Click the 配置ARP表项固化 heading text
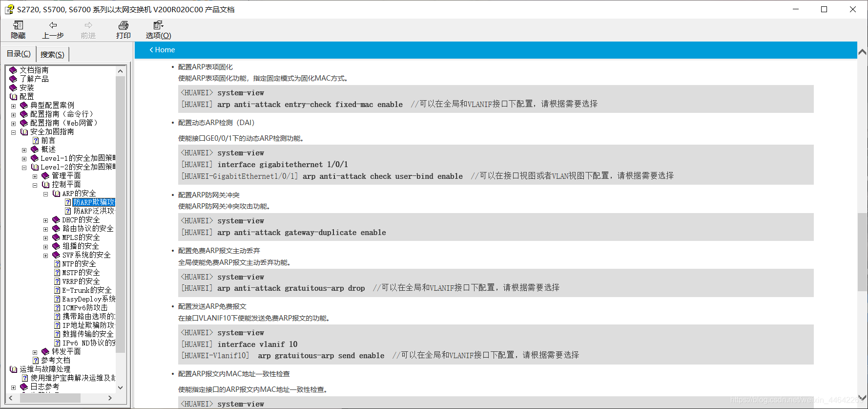 [205, 67]
